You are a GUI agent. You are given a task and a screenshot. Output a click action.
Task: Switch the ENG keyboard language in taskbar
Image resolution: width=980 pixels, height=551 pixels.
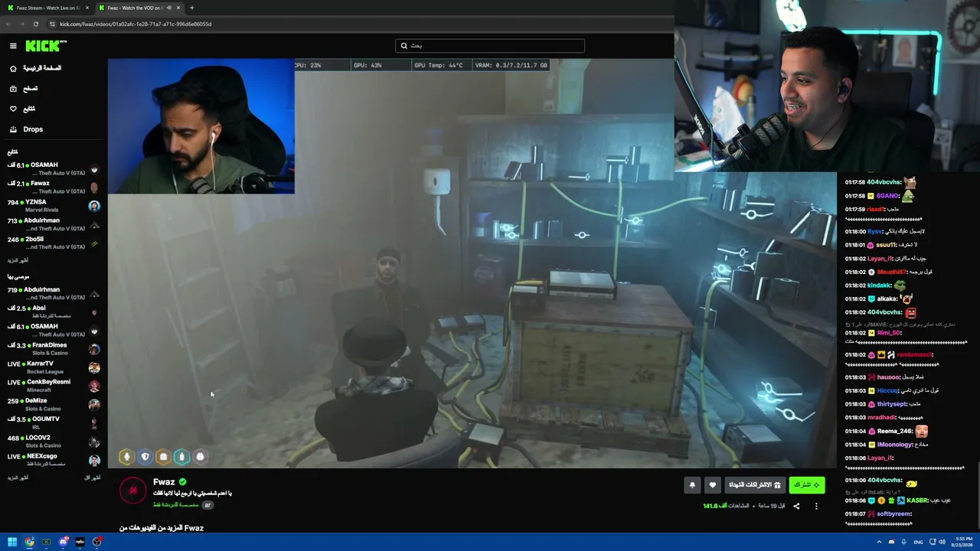pos(918,542)
